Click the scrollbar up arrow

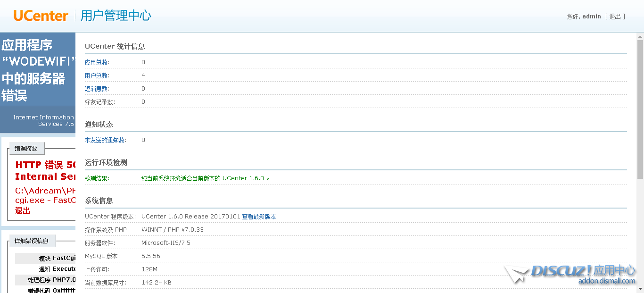[x=640, y=36]
